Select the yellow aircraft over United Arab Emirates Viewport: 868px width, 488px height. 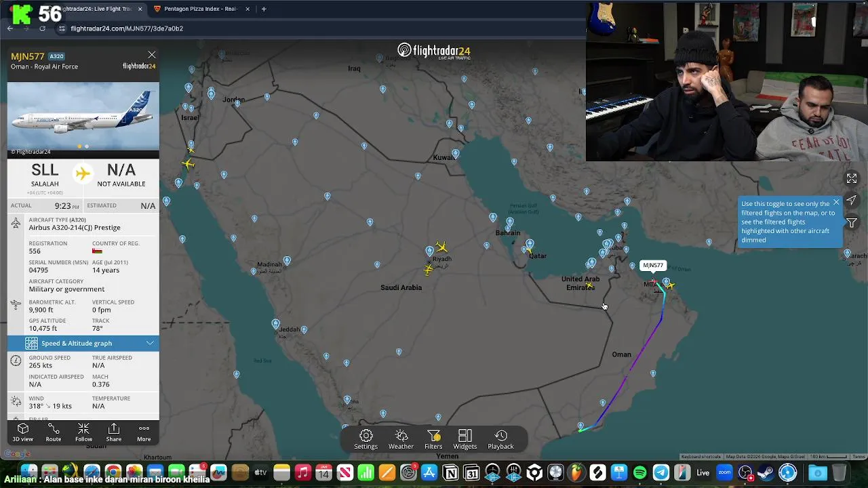click(x=589, y=286)
